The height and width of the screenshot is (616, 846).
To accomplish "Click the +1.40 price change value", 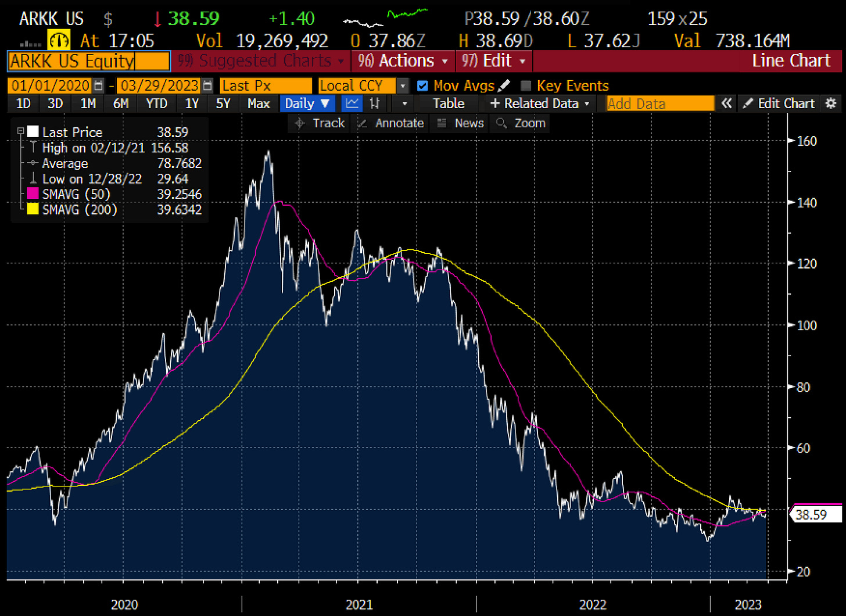I will pos(292,18).
